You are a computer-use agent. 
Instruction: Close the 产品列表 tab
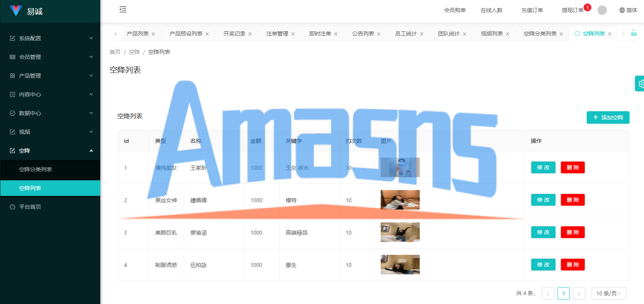tap(153, 34)
